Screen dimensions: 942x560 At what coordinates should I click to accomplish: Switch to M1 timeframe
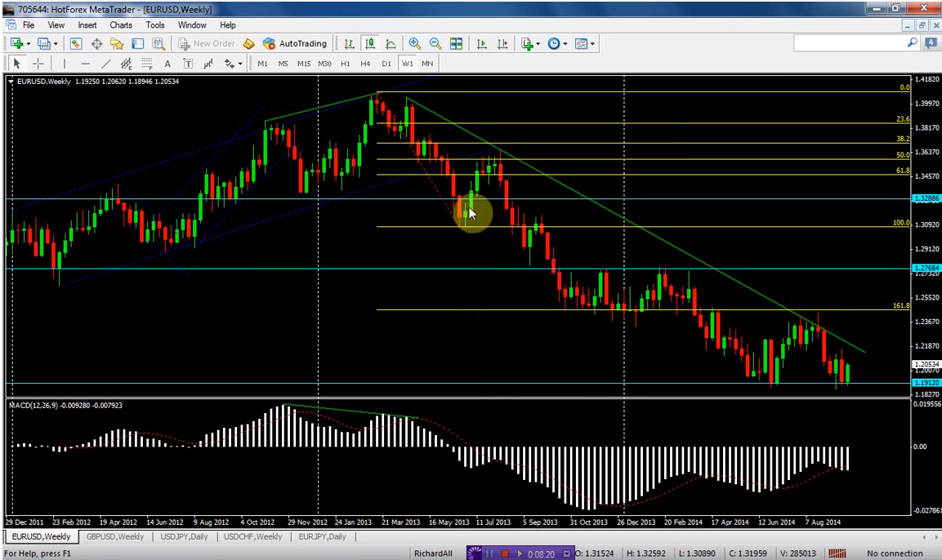(x=262, y=63)
